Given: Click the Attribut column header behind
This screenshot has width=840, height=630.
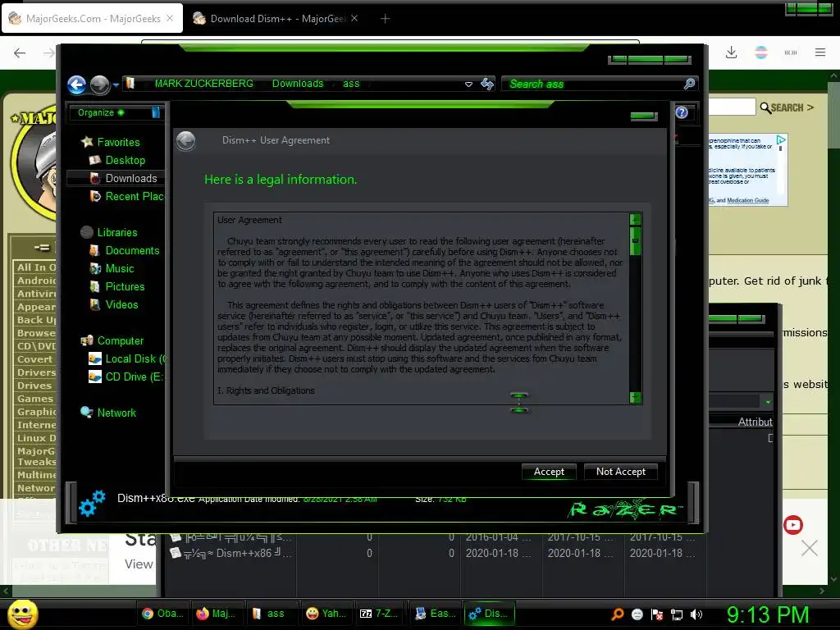Looking at the screenshot, I should [755, 422].
